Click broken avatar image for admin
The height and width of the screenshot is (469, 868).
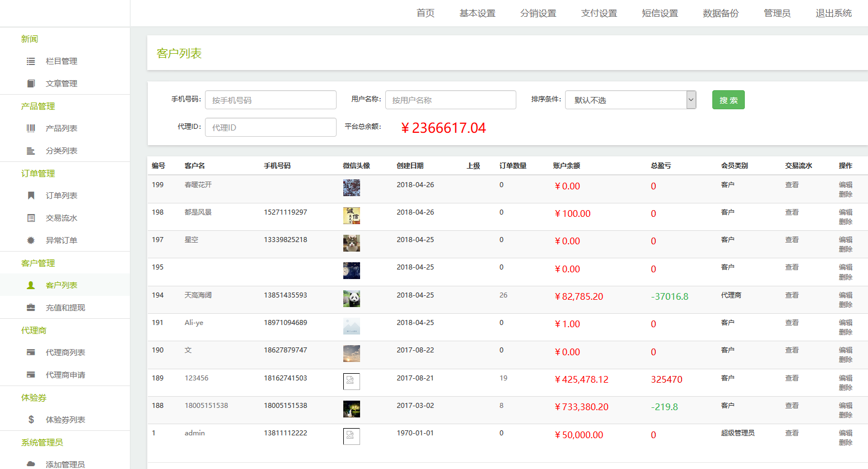(x=352, y=436)
